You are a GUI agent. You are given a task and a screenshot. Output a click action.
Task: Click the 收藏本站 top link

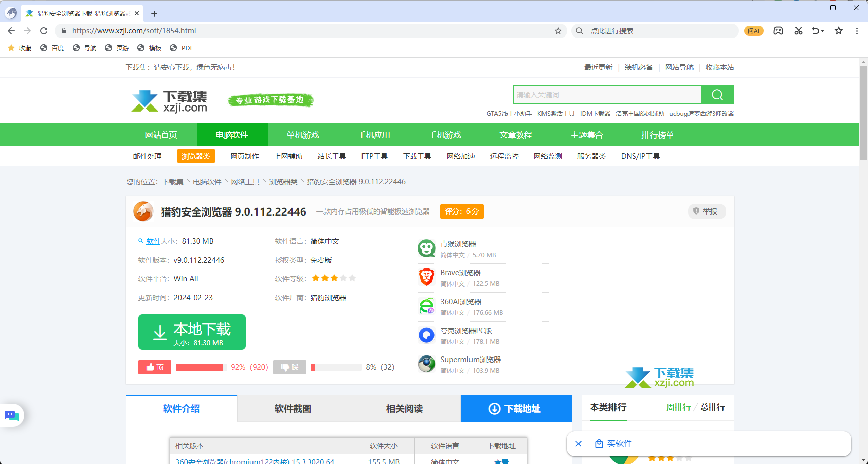click(x=720, y=67)
